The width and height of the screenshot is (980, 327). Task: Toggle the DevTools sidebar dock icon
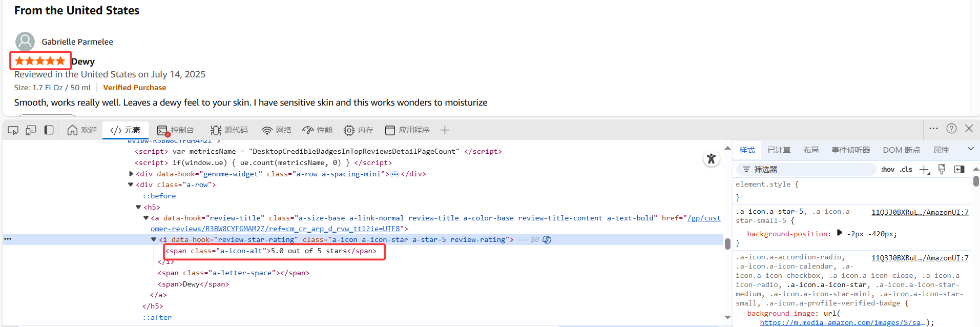pyautogui.click(x=49, y=130)
